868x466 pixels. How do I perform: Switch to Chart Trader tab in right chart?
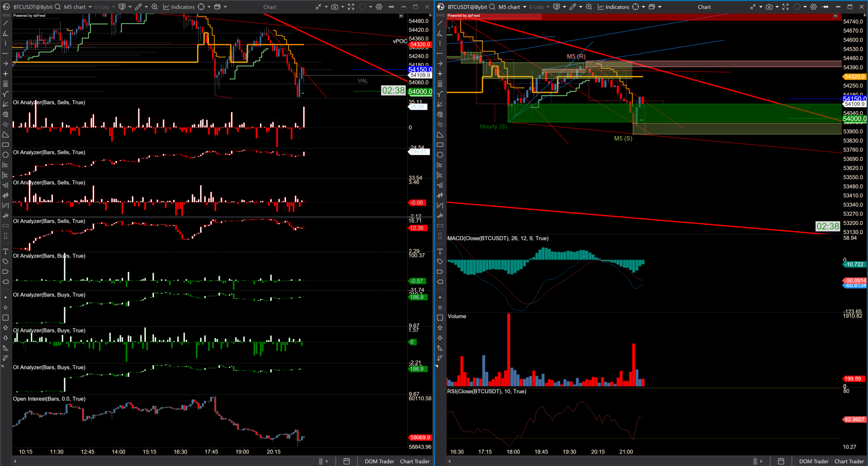coord(849,461)
